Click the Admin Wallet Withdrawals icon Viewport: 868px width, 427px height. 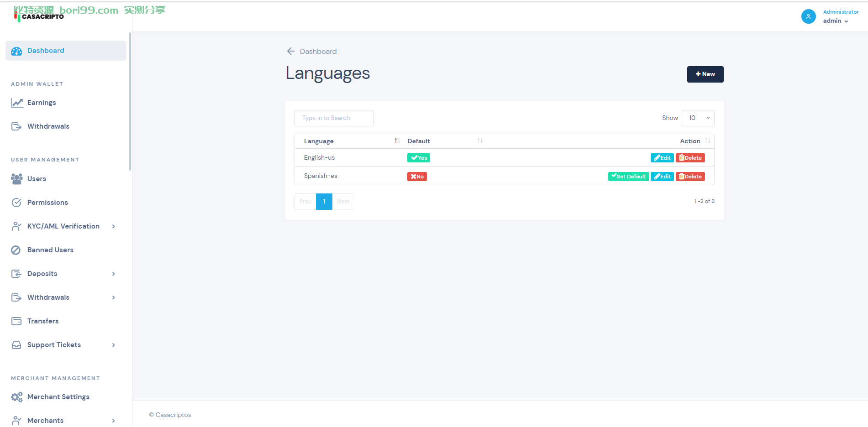point(16,126)
